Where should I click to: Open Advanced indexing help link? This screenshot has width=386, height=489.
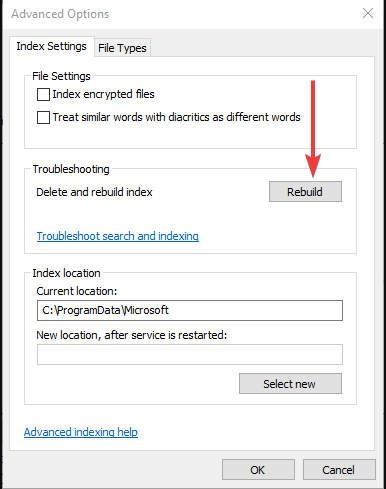[x=81, y=432]
